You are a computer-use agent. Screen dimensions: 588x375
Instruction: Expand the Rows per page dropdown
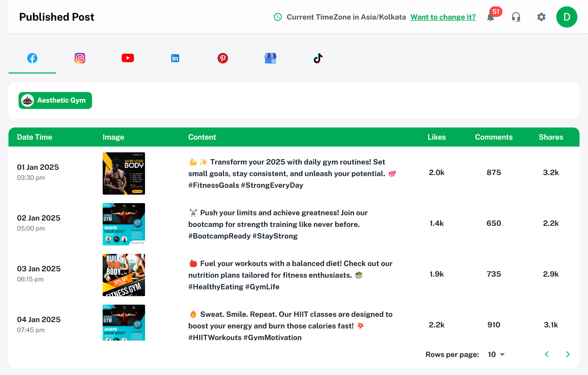click(x=496, y=354)
